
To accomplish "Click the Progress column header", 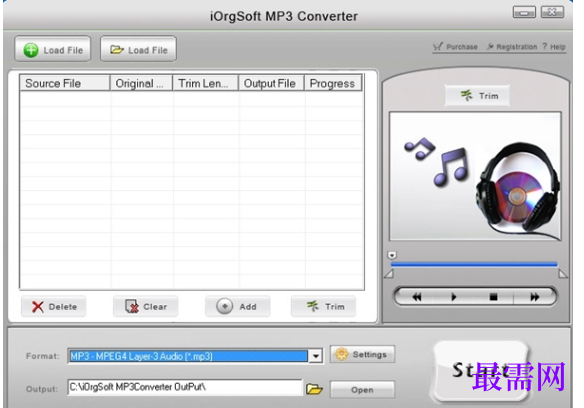I will pos(333,83).
